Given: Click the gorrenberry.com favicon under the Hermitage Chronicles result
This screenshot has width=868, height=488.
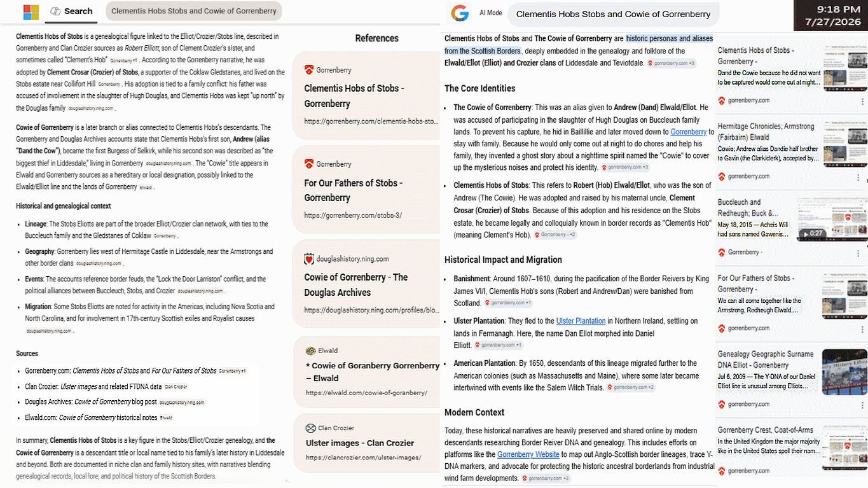Looking at the screenshot, I should (x=722, y=176).
